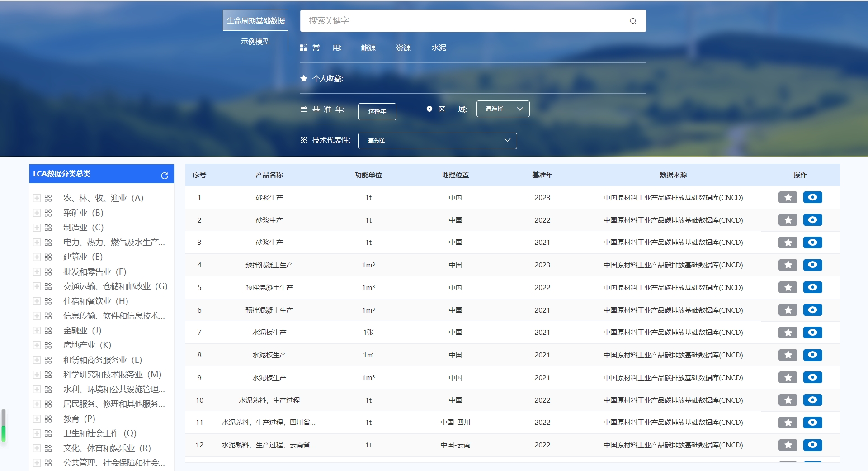The image size is (868, 471).
Task: Expand 房地产业 (K) node
Action: (x=37, y=345)
